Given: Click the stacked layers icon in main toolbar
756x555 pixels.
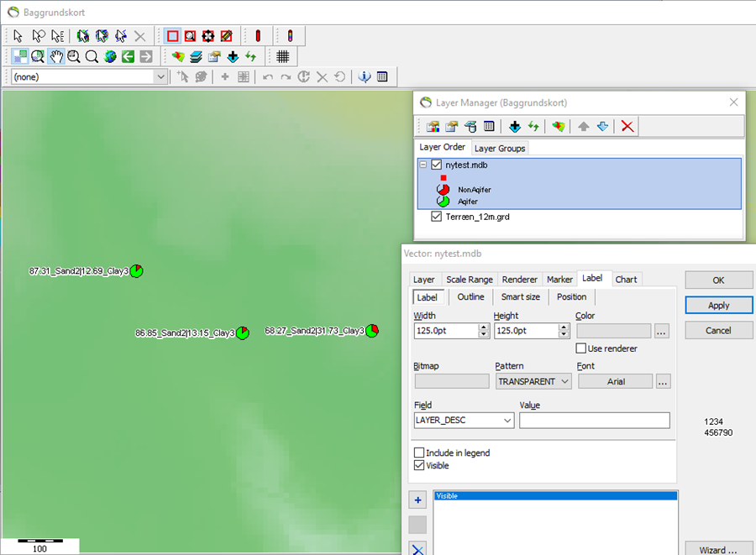Looking at the screenshot, I should tap(197, 56).
